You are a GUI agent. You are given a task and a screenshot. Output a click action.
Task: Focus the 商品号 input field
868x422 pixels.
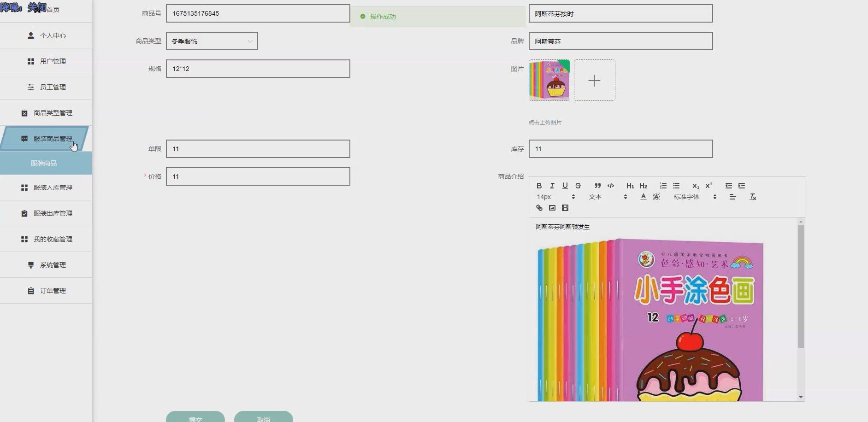(258, 13)
